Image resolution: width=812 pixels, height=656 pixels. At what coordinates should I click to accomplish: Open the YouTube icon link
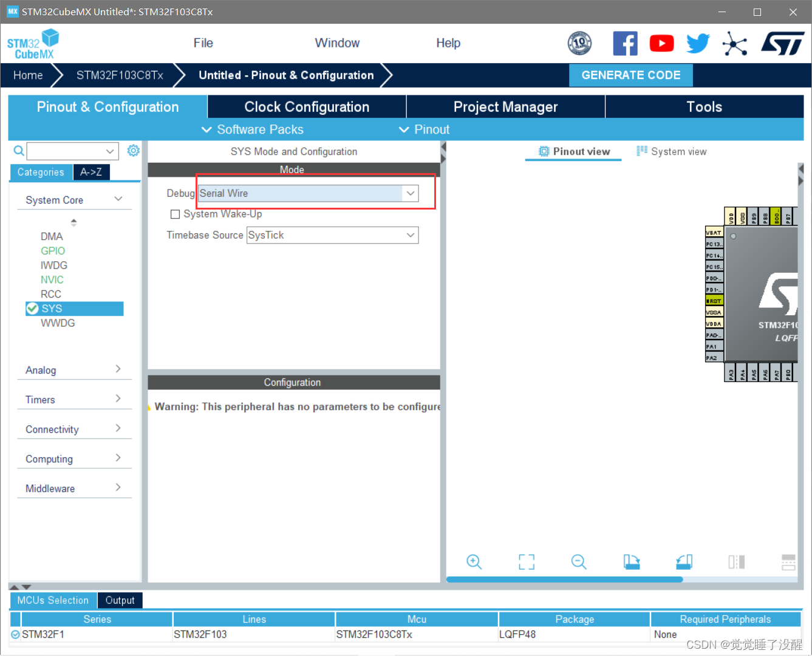661,44
